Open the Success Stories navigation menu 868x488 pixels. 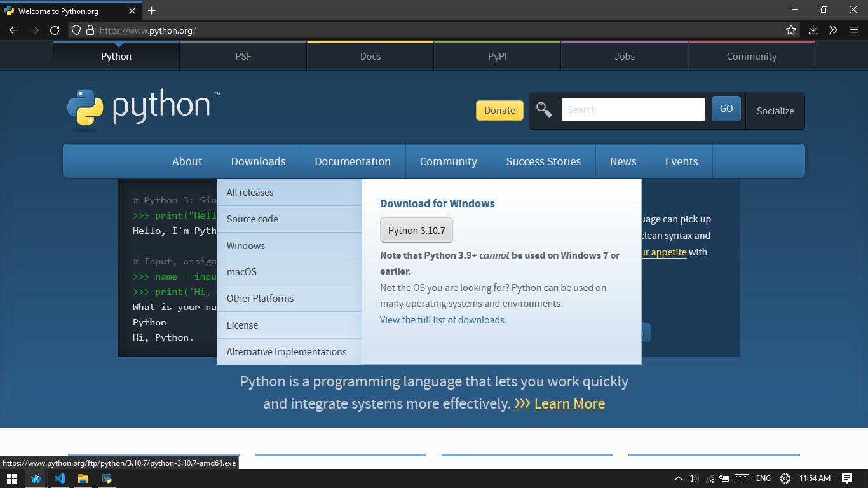pyautogui.click(x=543, y=161)
